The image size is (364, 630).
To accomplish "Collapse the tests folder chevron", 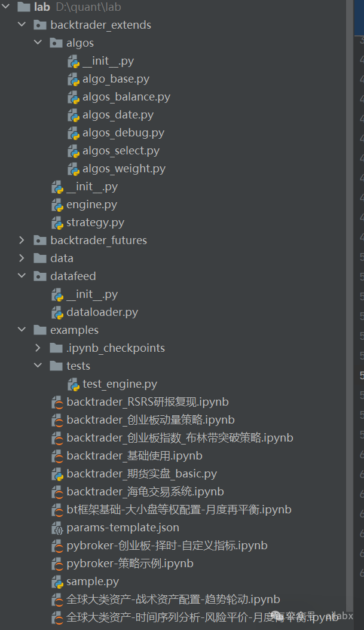I will 38,365.
